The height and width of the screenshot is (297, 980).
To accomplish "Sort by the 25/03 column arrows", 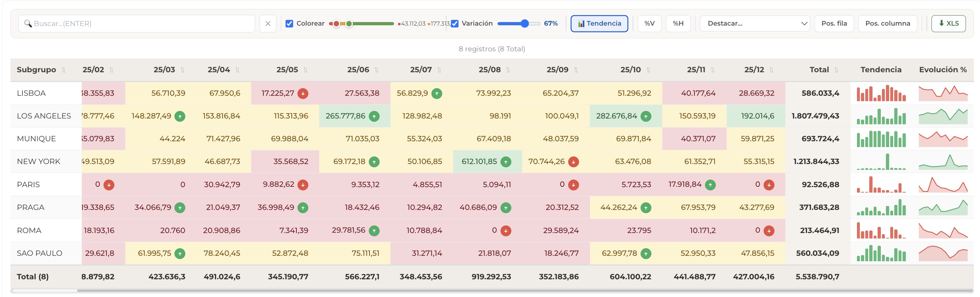I will (x=183, y=70).
